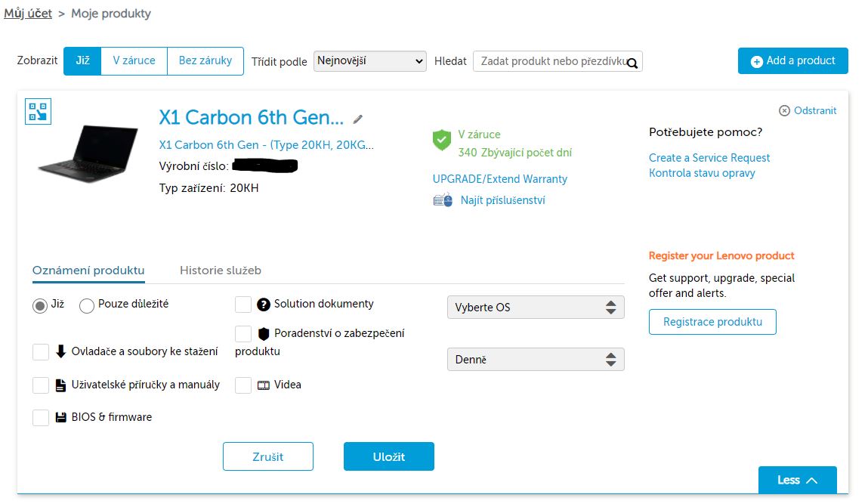Viewport: 868px width, 504px height.
Task: Click the green warranty shield icon
Action: pyautogui.click(x=441, y=140)
